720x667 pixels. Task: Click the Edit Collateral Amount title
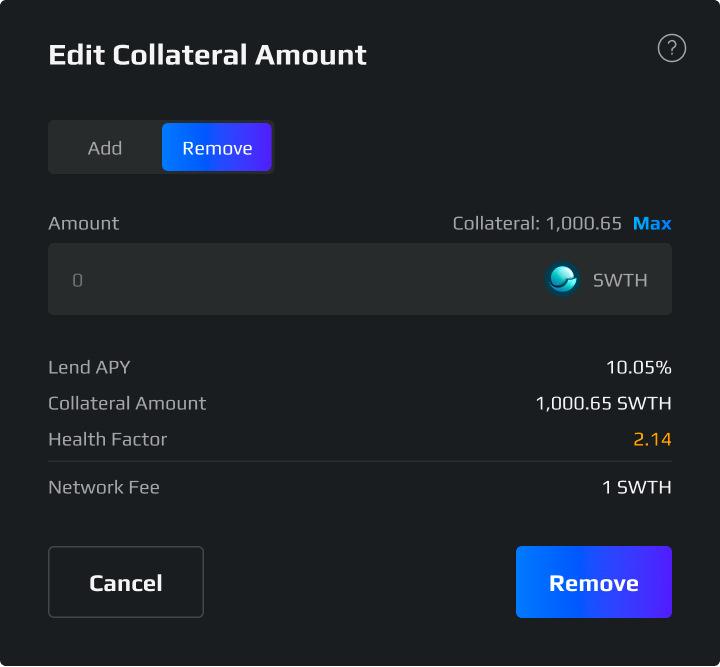coord(207,55)
